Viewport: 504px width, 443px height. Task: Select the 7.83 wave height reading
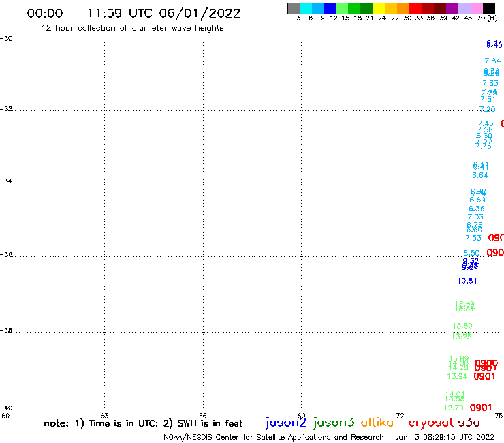click(490, 83)
